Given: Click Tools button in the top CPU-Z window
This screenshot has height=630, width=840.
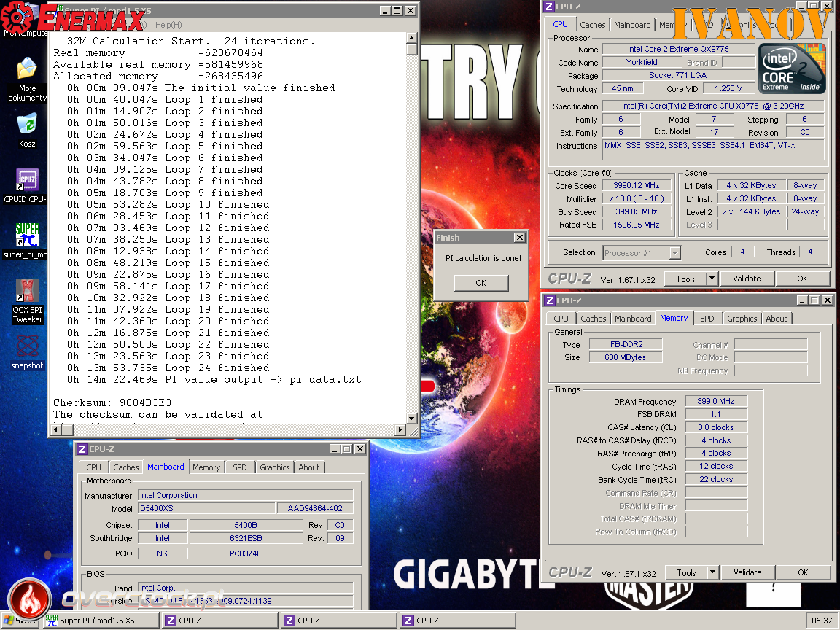Looking at the screenshot, I should [685, 279].
